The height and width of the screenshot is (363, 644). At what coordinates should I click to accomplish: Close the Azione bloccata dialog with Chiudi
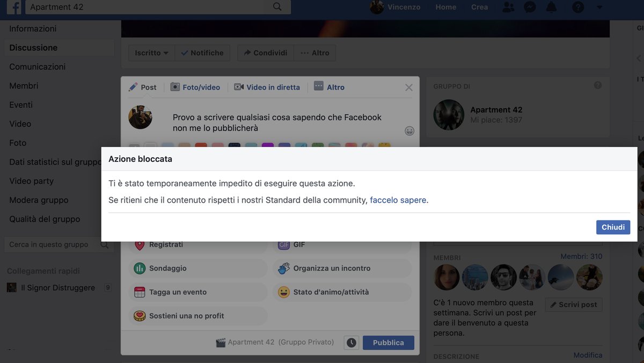[x=613, y=227]
